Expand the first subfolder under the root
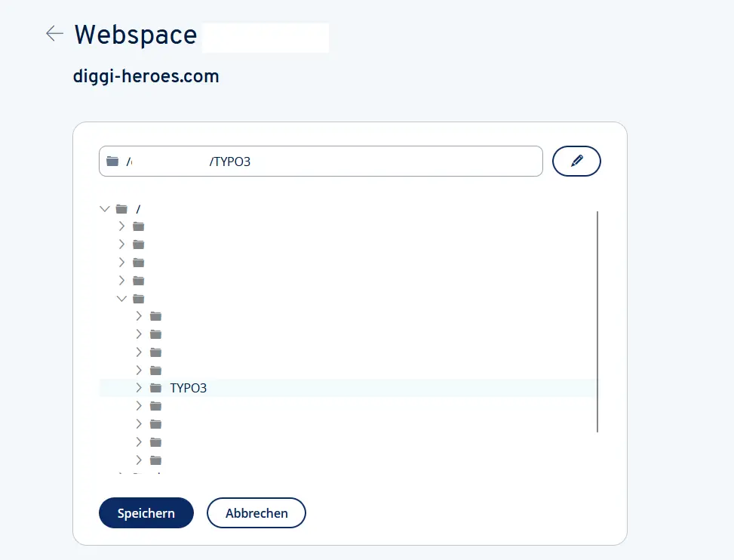734x560 pixels. pyautogui.click(x=121, y=226)
